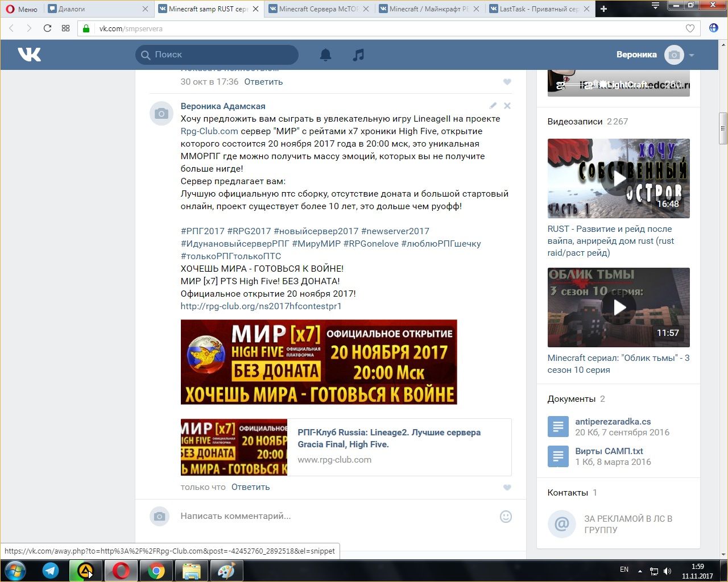Expand the profile menu arrow next to Вероника
The height and width of the screenshot is (582, 728).
(692, 55)
